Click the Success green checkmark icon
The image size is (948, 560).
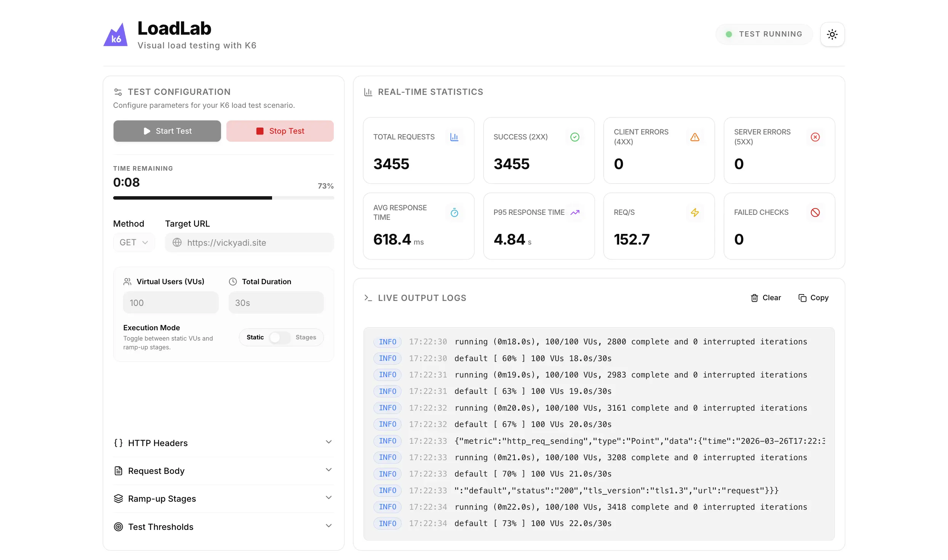point(575,137)
